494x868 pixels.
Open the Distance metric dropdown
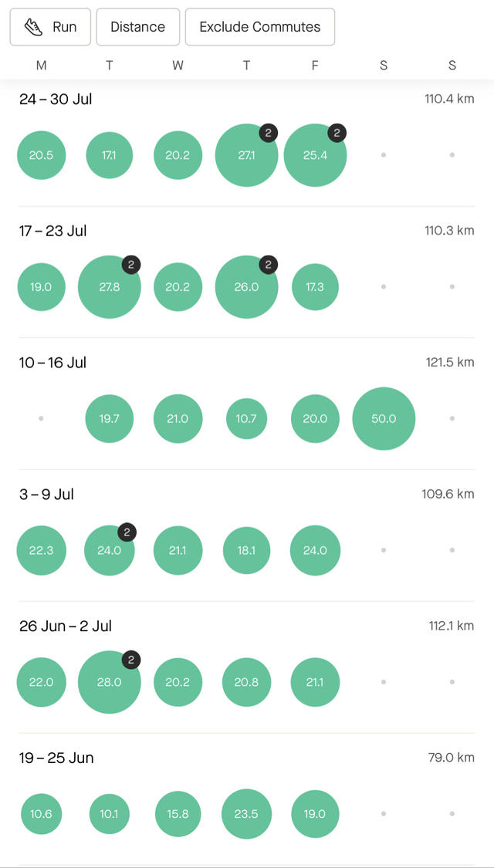pyautogui.click(x=137, y=27)
